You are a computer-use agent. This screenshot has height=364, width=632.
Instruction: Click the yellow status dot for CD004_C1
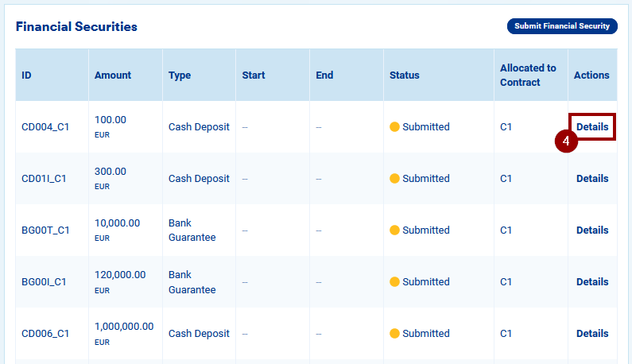click(394, 127)
